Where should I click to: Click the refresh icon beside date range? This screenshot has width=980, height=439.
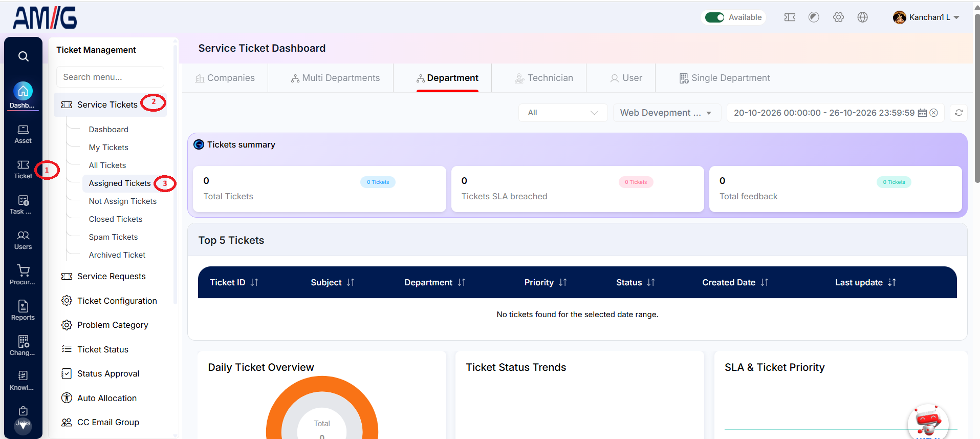pos(959,113)
